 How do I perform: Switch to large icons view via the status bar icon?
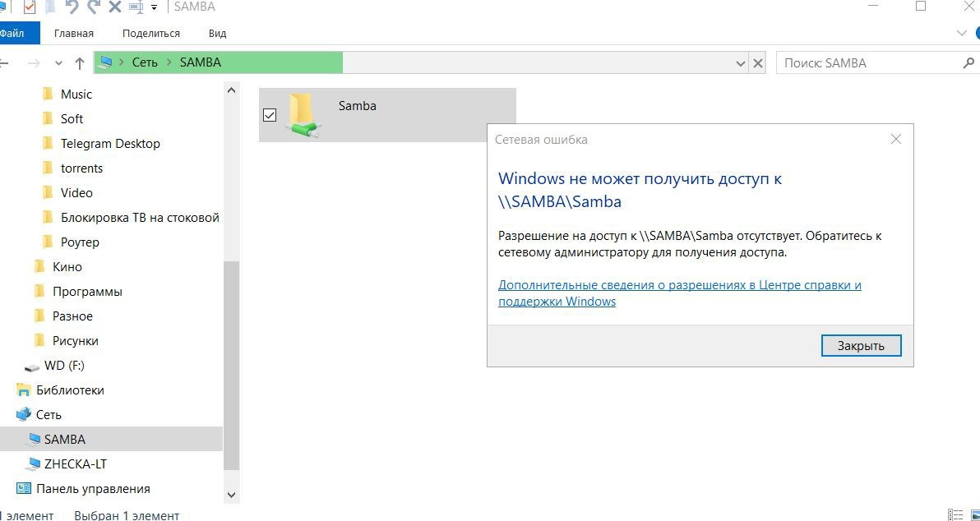(974, 514)
